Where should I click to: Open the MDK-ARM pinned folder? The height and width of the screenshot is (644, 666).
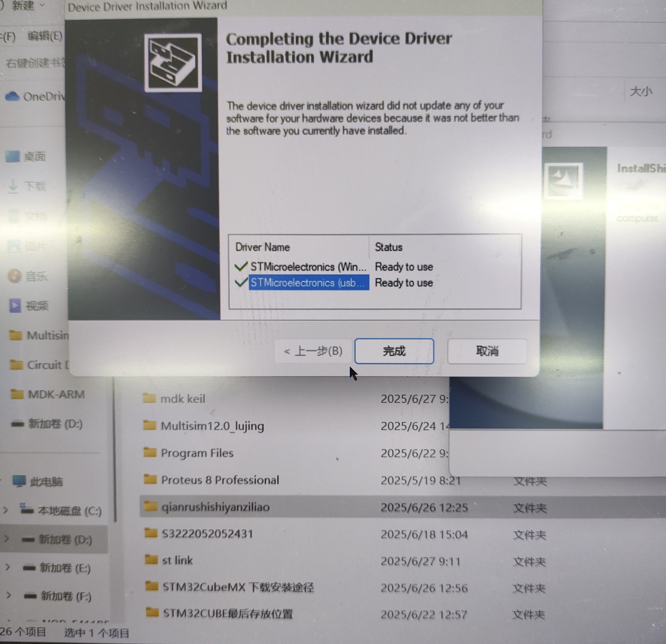coord(56,394)
